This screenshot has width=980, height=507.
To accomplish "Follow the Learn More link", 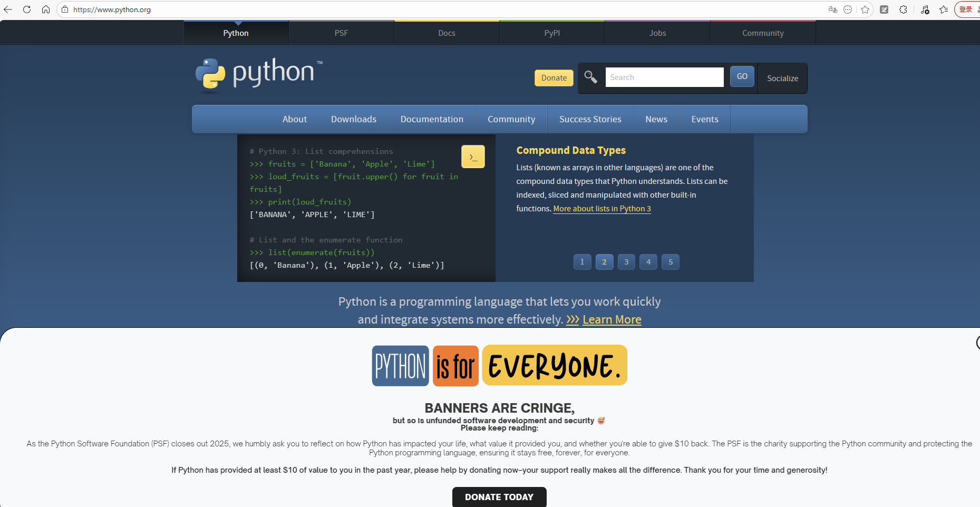I will (x=612, y=319).
